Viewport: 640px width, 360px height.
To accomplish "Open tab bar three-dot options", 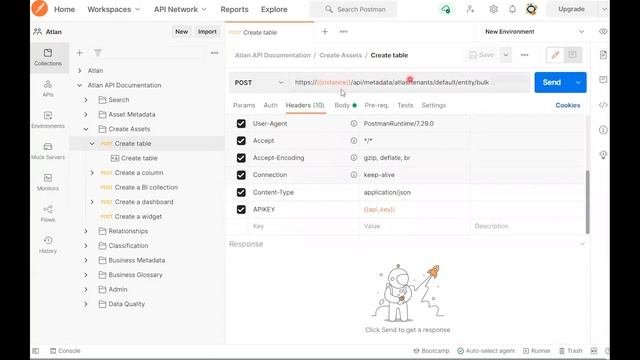I will (x=344, y=31).
